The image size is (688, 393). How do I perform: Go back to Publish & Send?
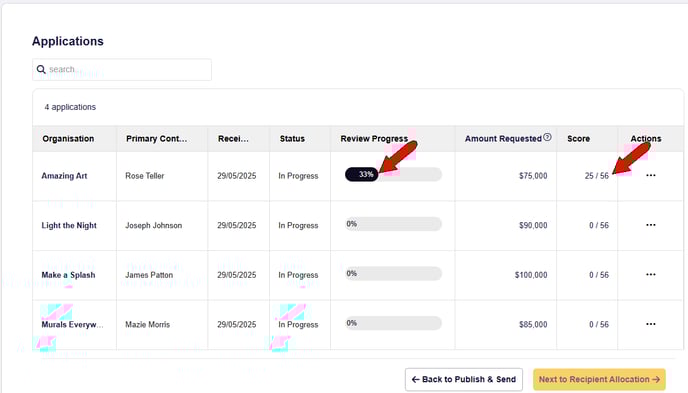coord(464,379)
